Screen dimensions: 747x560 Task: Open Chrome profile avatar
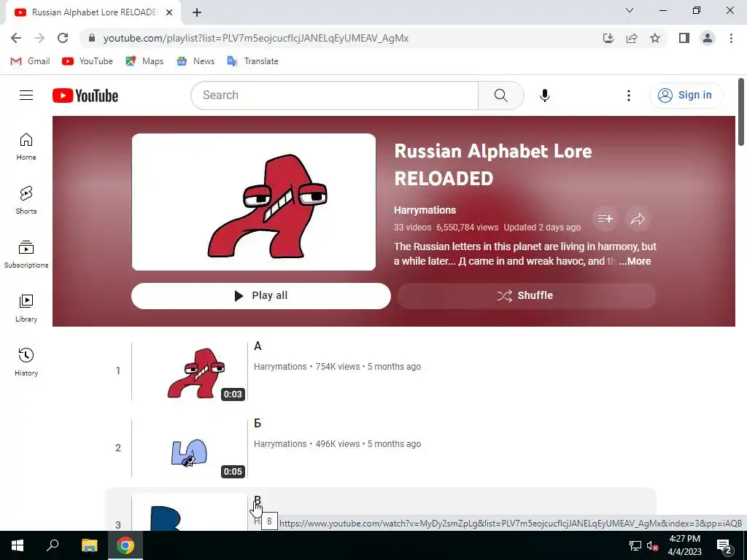[708, 38]
